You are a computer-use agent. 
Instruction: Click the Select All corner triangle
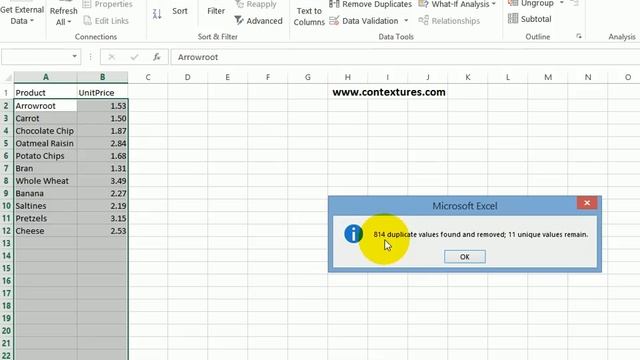(8, 78)
